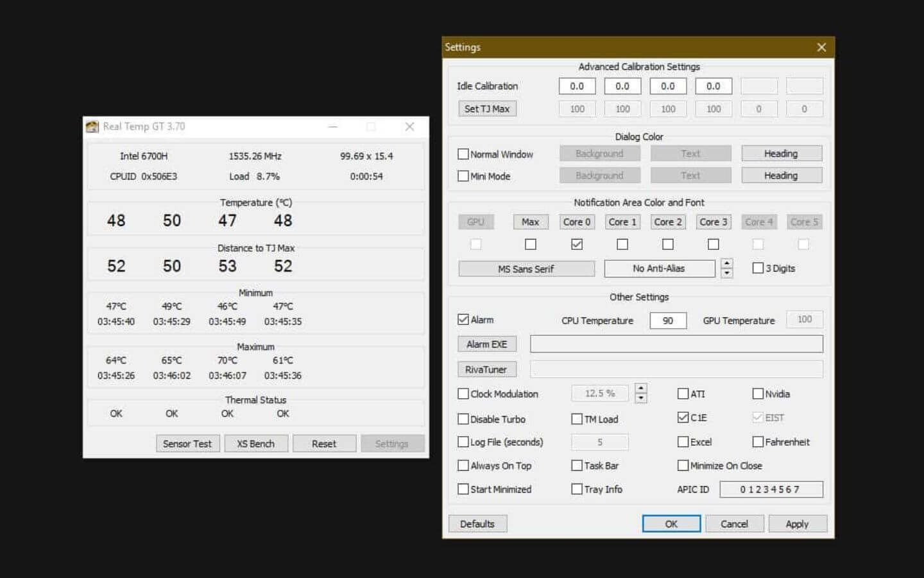
Task: Close the Settings dialog window
Action: 821,48
